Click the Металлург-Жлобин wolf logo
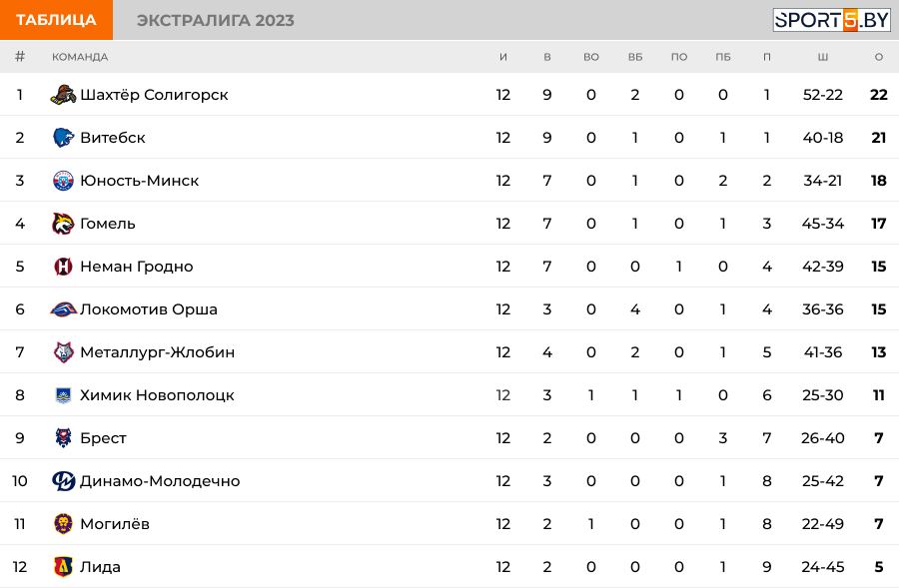The width and height of the screenshot is (899, 588). pos(63,352)
